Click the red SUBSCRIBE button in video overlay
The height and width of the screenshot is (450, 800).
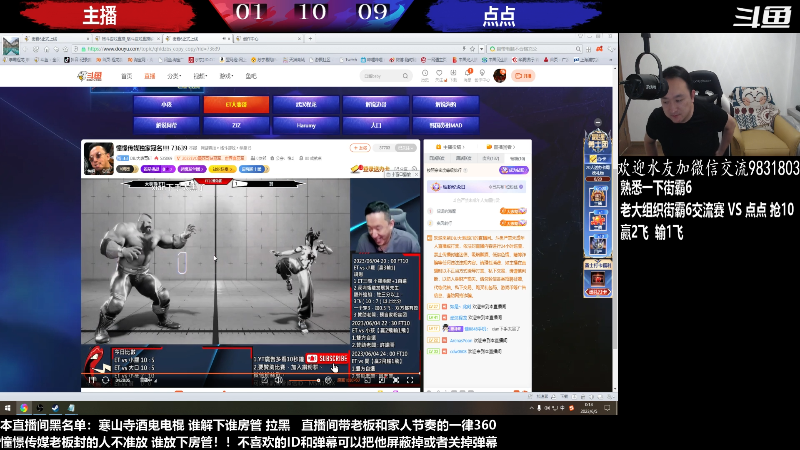(327, 359)
